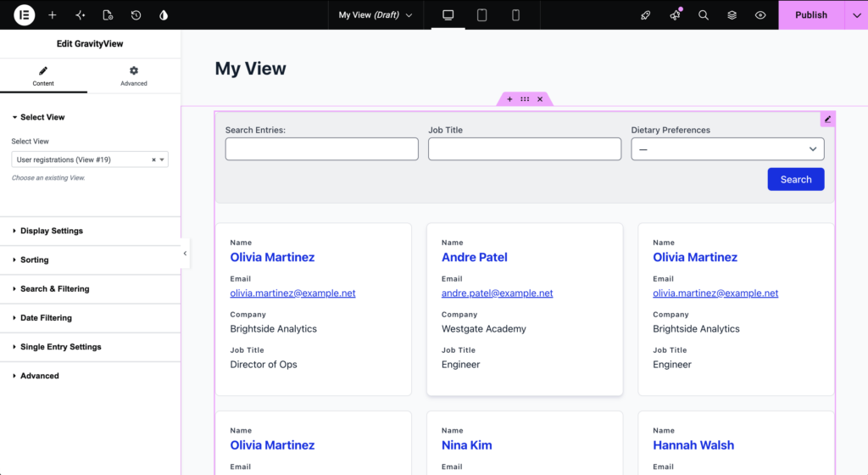
Task: Open the Advanced tab with gear
Action: pos(134,75)
